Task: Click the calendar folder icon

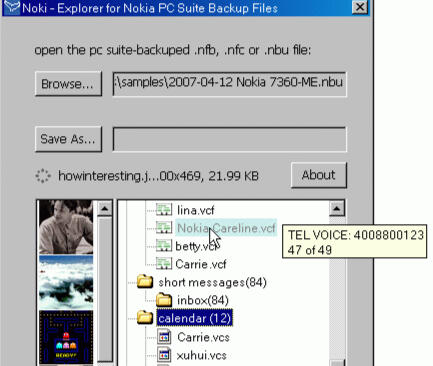Action: tap(145, 318)
